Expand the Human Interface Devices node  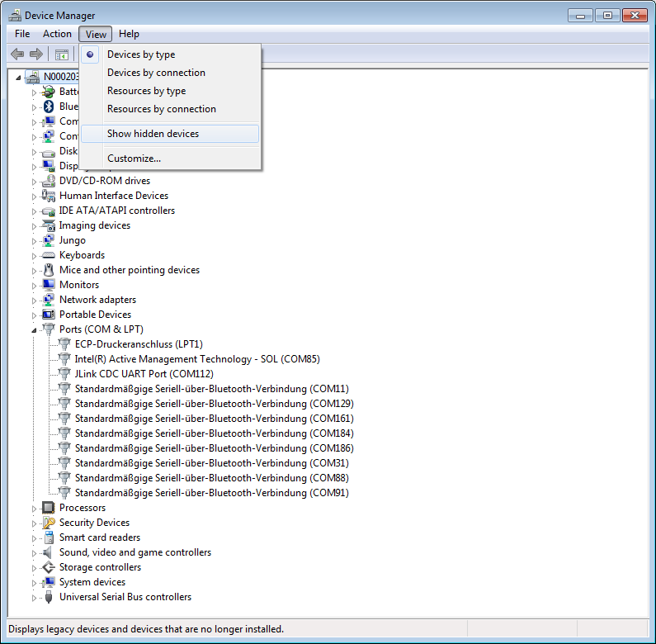point(35,196)
